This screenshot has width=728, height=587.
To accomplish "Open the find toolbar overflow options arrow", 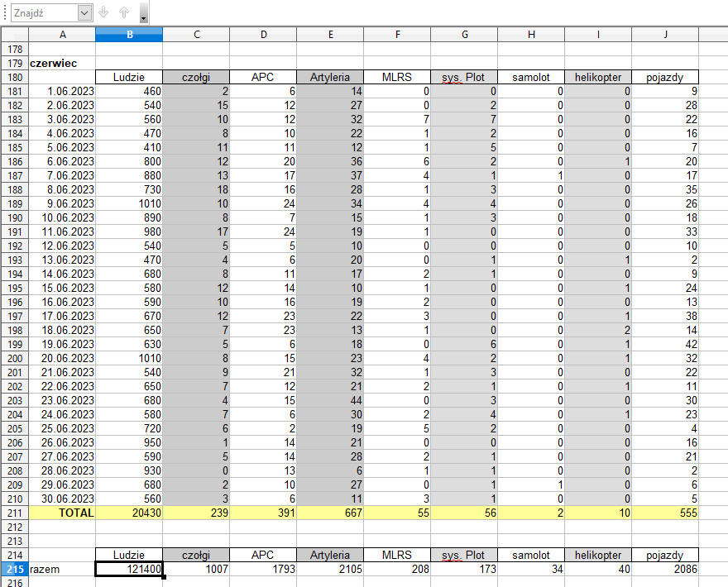I will tap(143, 12).
